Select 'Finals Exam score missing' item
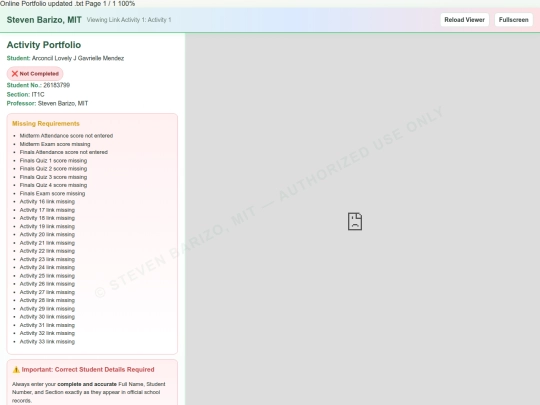This screenshot has height=405, width=540. coord(52,194)
